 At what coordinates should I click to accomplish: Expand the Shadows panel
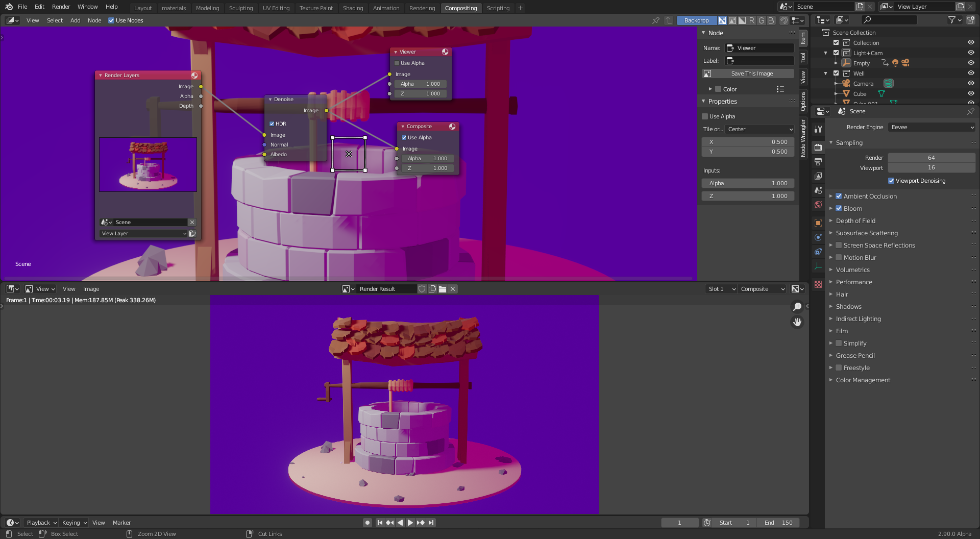[x=848, y=306]
